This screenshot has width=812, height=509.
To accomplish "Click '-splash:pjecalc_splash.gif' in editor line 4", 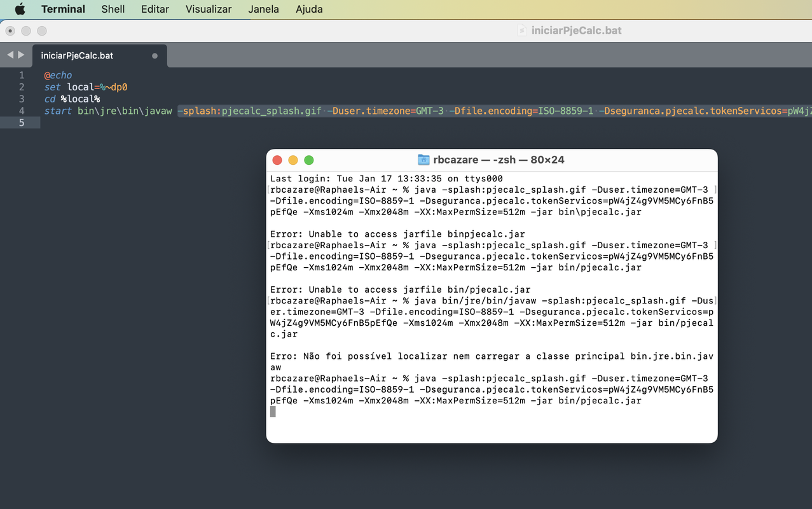I will [x=250, y=111].
